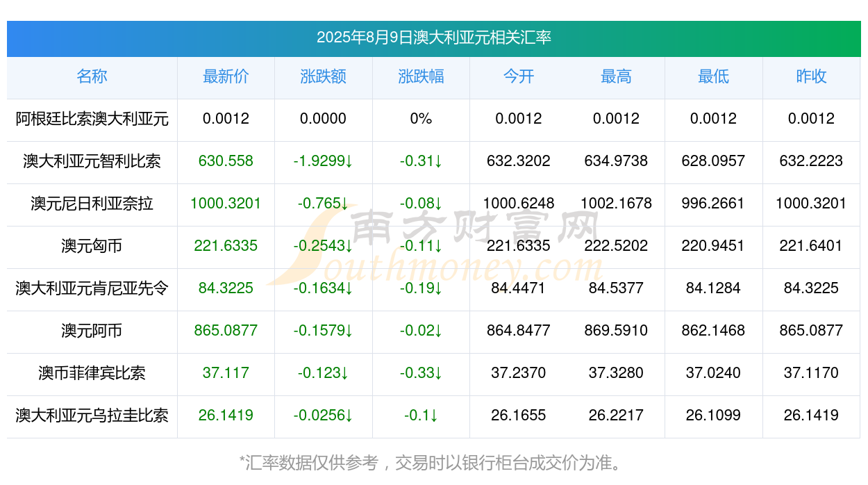Viewport: 868px width, 485px height.
Task: Click opening price 1000.6248
Action: pyautogui.click(x=519, y=204)
